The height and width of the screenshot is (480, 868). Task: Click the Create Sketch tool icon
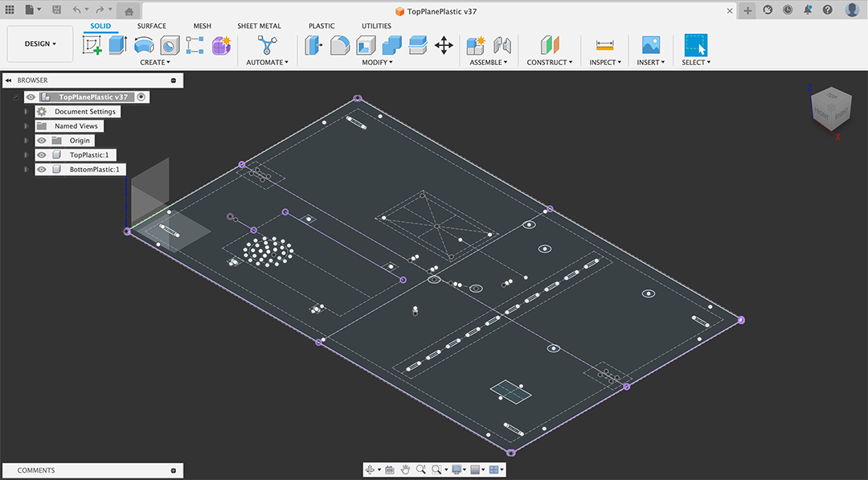coord(92,45)
